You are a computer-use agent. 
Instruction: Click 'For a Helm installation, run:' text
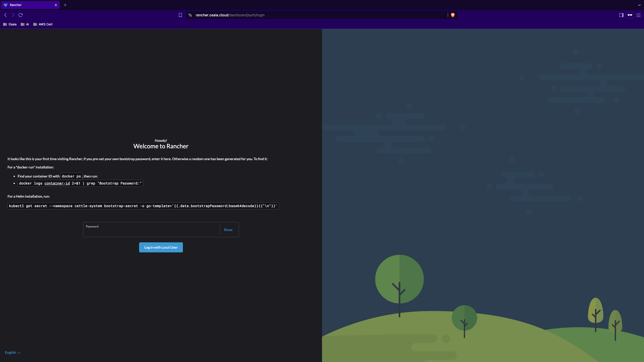point(29,196)
